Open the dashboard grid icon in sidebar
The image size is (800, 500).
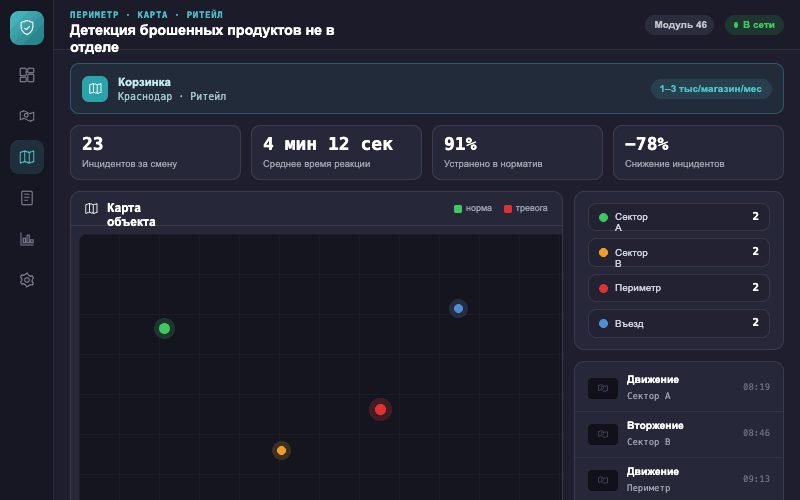coord(27,75)
